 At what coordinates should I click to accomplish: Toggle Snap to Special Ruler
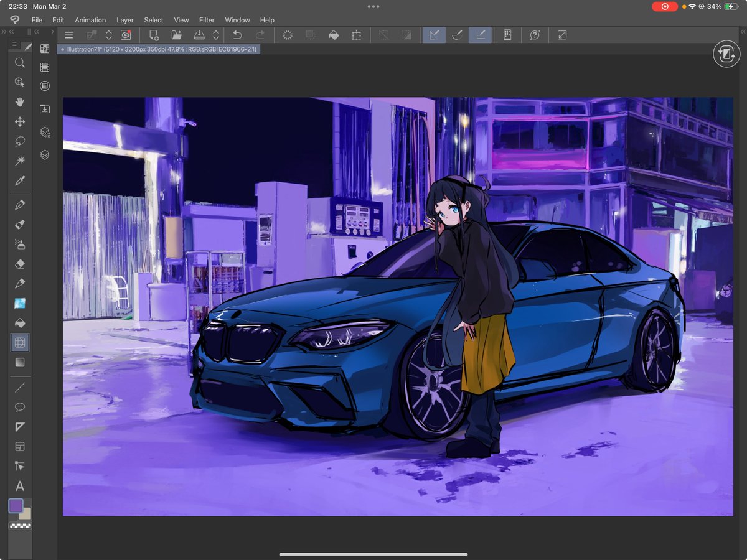pyautogui.click(x=457, y=35)
